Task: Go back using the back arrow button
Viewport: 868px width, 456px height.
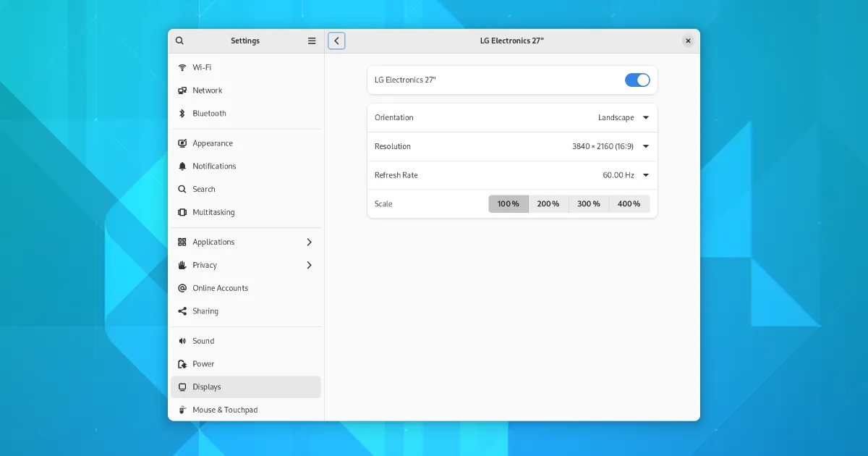Action: [x=336, y=41]
